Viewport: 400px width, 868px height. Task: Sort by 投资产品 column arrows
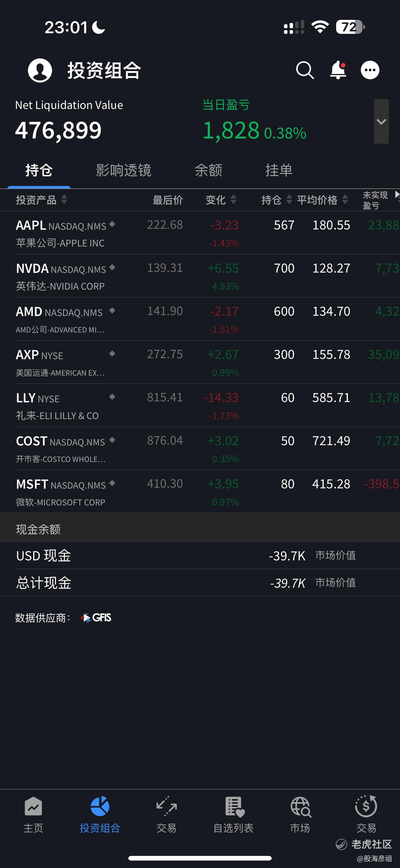click(x=64, y=200)
